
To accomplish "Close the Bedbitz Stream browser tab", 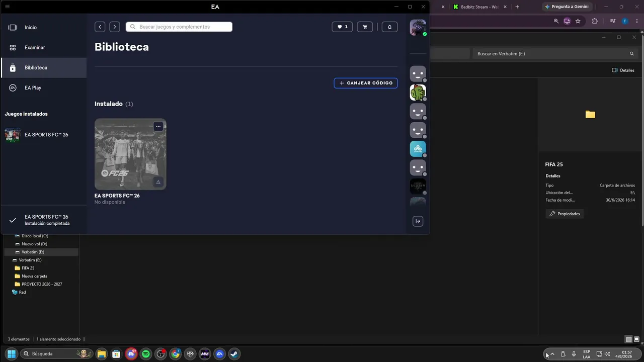I will pyautogui.click(x=505, y=7).
